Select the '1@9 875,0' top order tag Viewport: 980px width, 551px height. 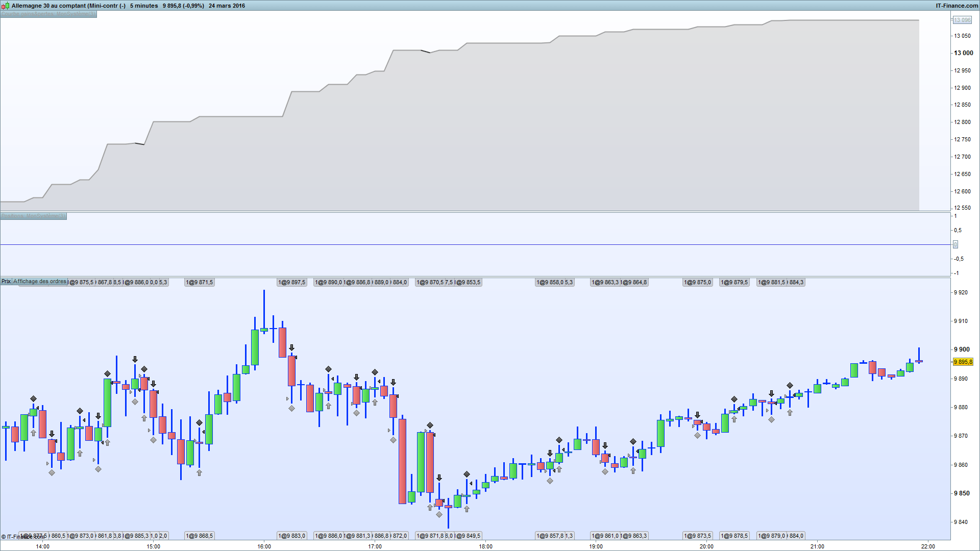click(697, 283)
